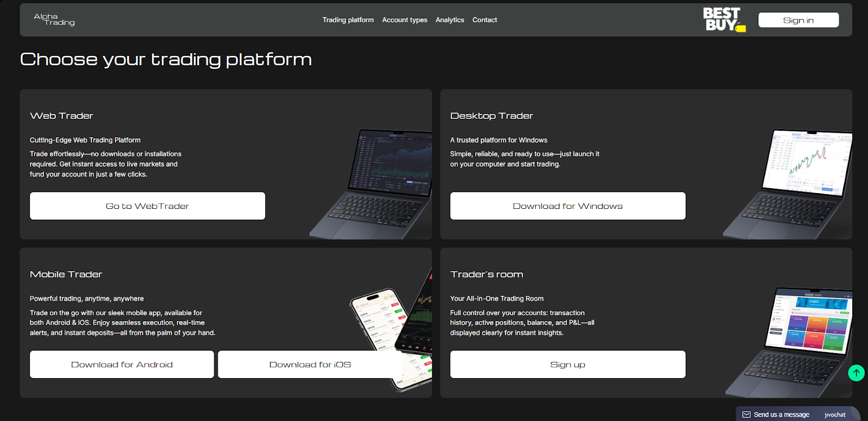The height and width of the screenshot is (421, 868).
Task: Launch Go to WebTrader
Action: click(148, 206)
